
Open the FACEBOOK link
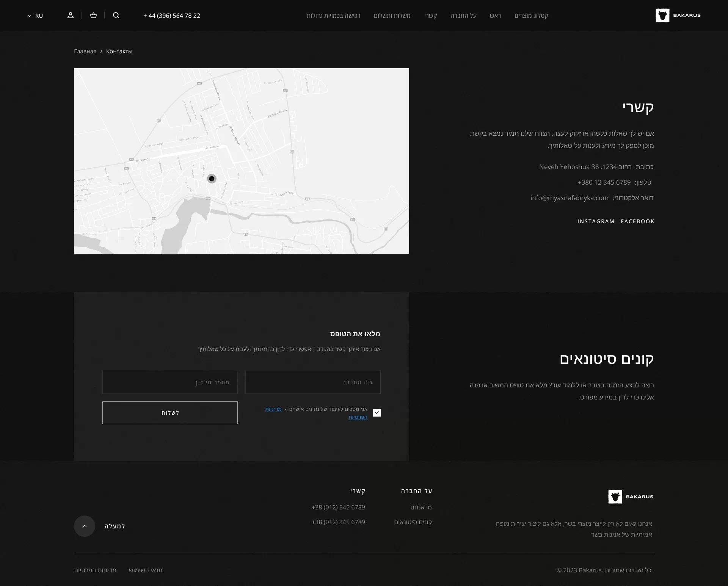637,221
